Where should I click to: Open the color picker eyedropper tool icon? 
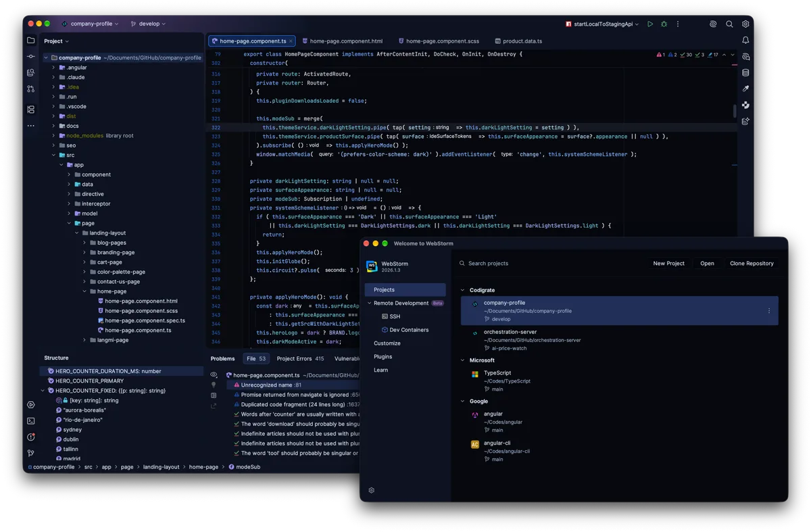pyautogui.click(x=745, y=89)
